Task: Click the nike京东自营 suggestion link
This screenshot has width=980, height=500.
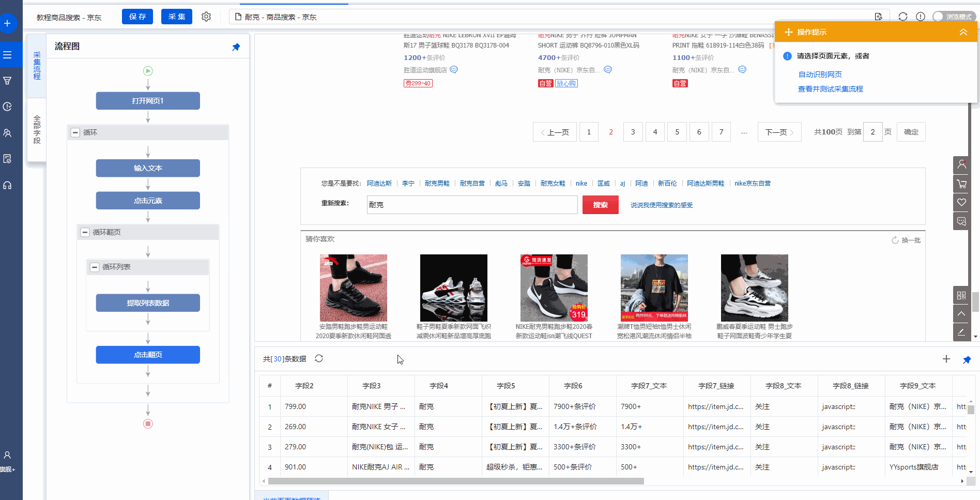Action: click(x=753, y=183)
